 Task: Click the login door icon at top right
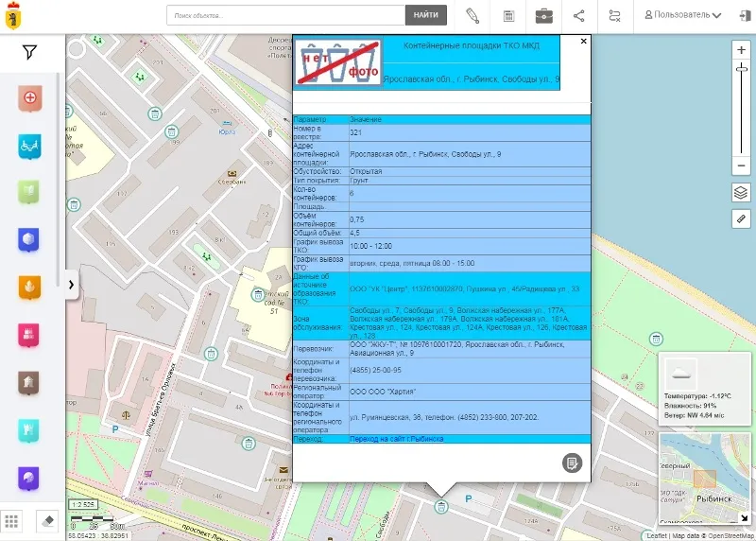click(x=738, y=15)
